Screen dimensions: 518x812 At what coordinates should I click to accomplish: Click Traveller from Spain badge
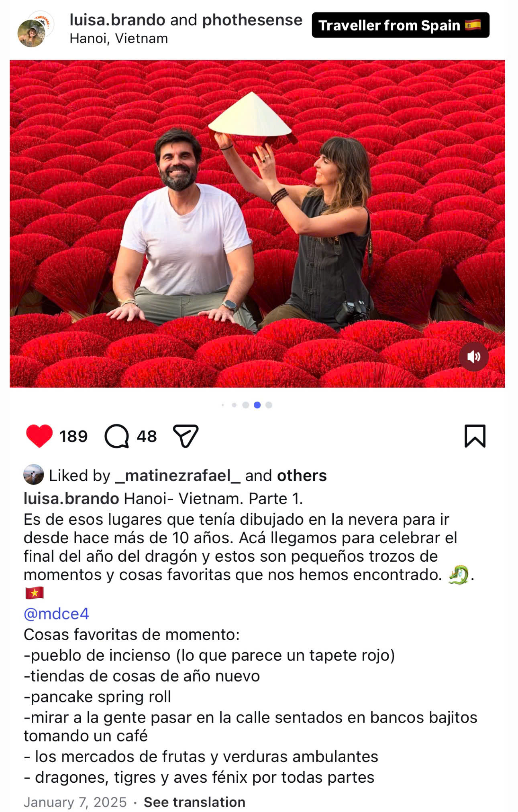[400, 25]
